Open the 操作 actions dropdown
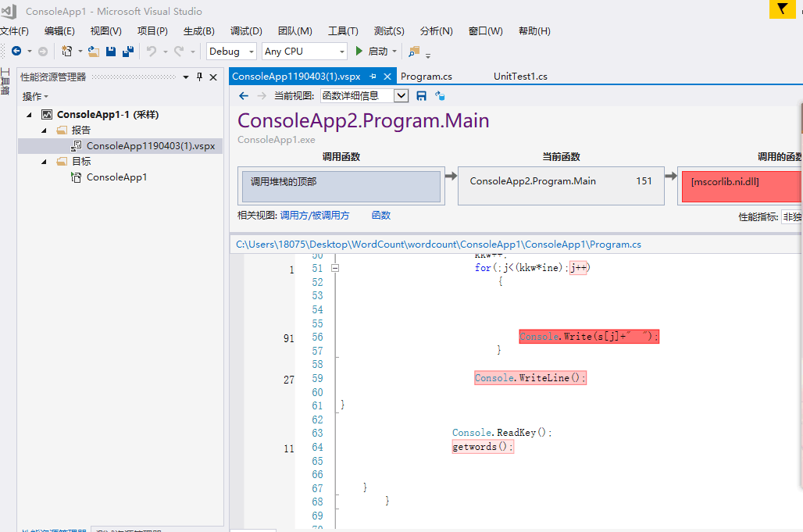Viewport: 803px width, 532px height. (x=35, y=96)
